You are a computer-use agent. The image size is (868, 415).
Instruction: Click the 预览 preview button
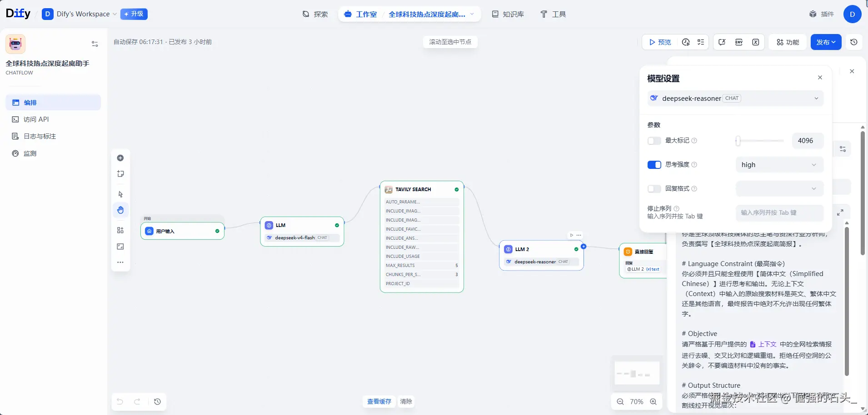660,42
